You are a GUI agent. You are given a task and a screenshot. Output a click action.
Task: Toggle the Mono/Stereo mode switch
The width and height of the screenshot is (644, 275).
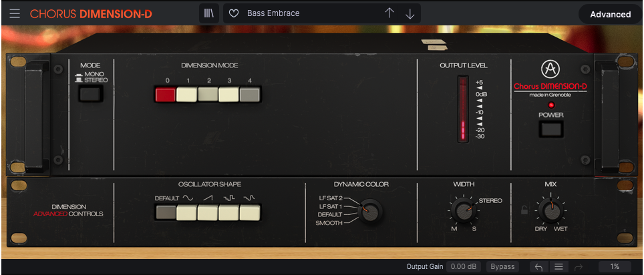(90, 93)
